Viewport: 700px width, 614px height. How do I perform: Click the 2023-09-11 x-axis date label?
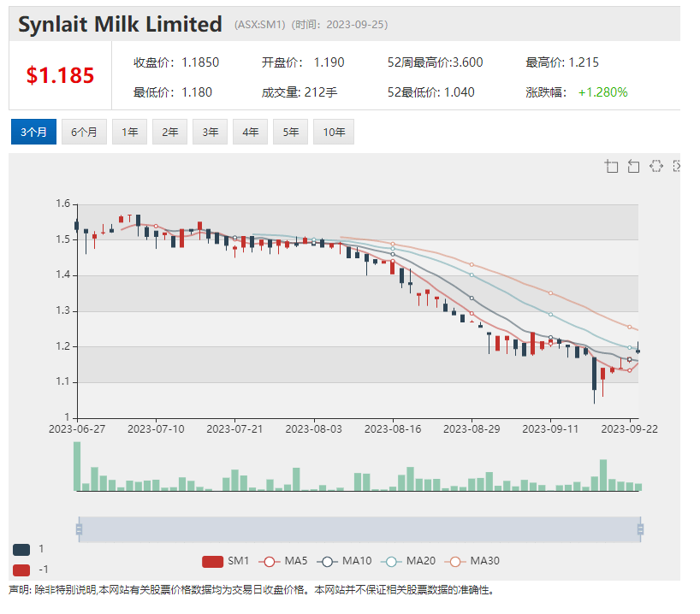(550, 429)
